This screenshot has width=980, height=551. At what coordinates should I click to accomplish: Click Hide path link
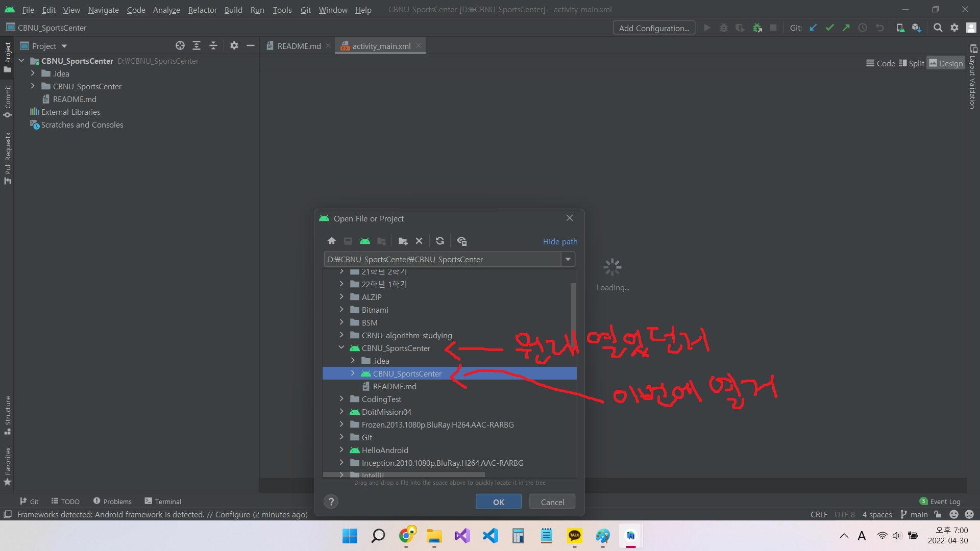[x=560, y=241]
